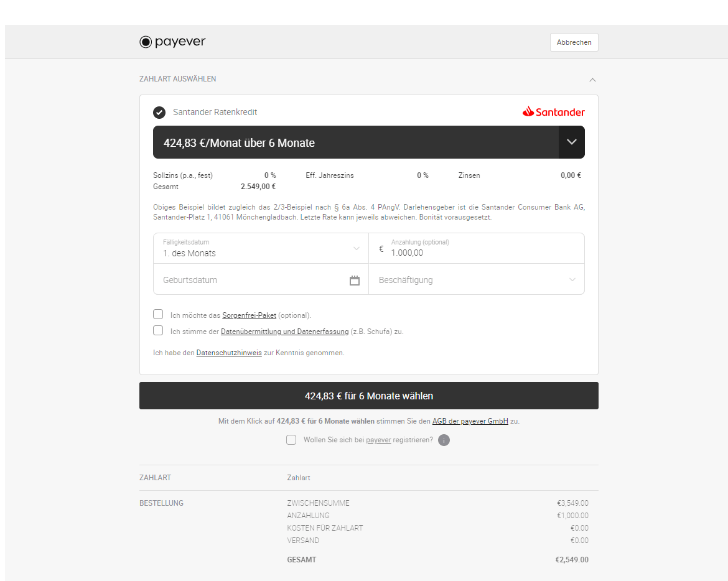Viewport: 728px width, 581px height.
Task: Click the Geburtsdatum input field
Action: [249, 280]
